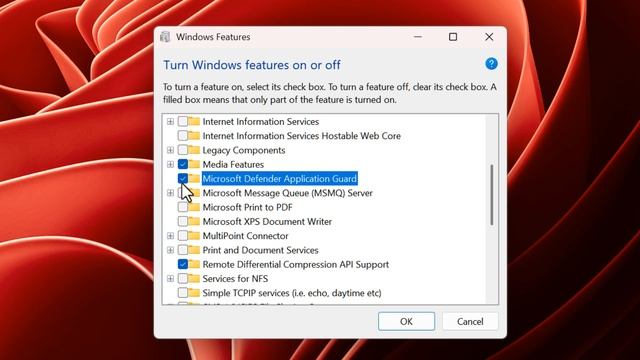
Task: Select the Microsoft XPS Document Writer label
Action: 267,222
